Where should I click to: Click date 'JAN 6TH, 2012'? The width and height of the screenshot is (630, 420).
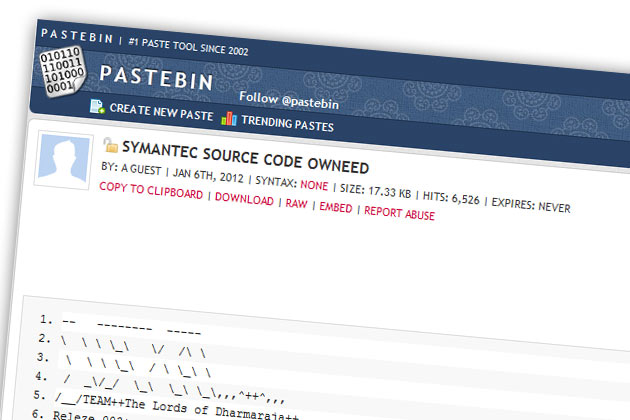click(208, 175)
